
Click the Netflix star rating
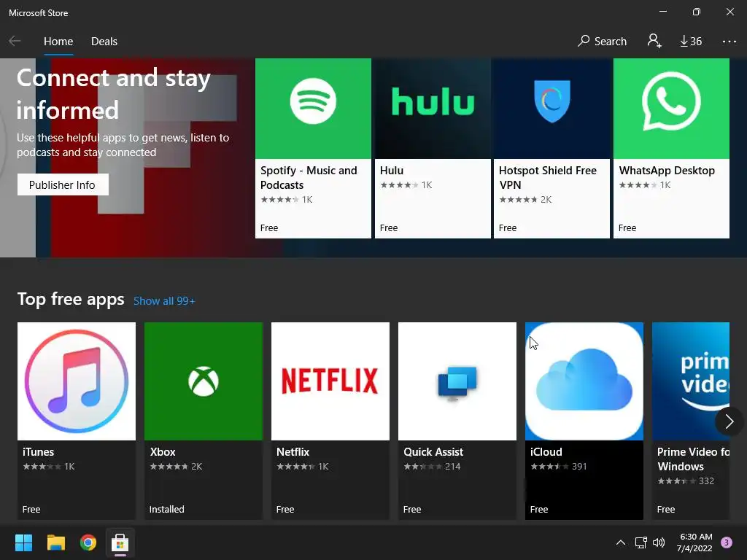(295, 467)
